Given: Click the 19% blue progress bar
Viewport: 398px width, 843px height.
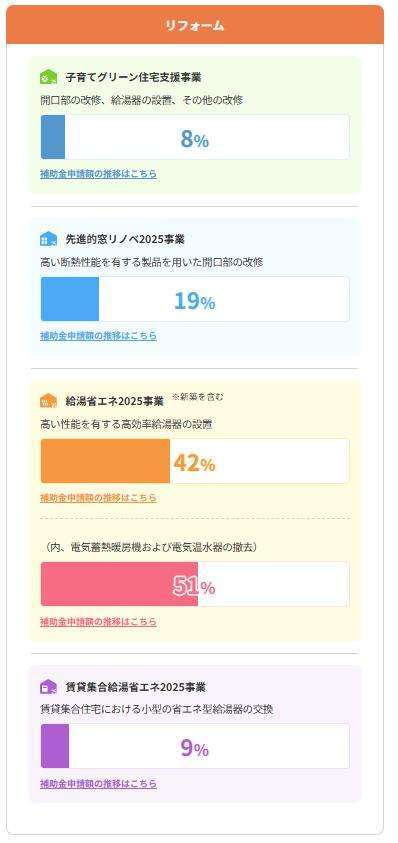Looking at the screenshot, I should click(195, 299).
